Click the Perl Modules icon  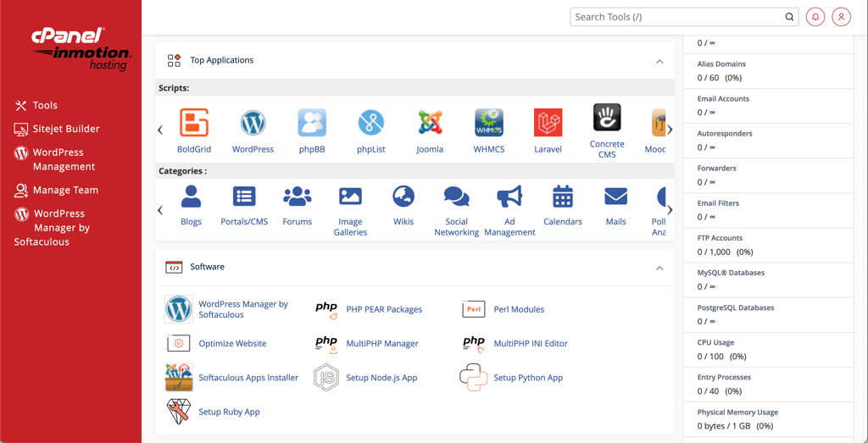coord(474,309)
